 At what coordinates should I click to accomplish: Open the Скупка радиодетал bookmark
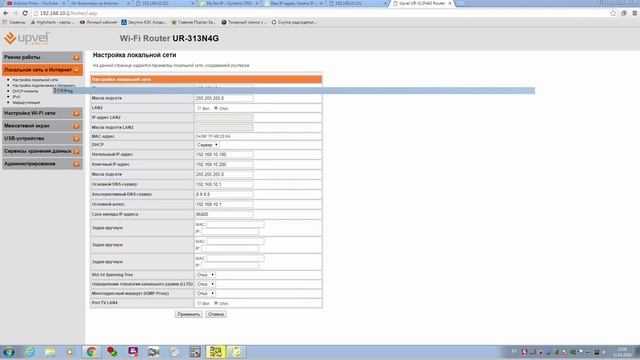294,22
